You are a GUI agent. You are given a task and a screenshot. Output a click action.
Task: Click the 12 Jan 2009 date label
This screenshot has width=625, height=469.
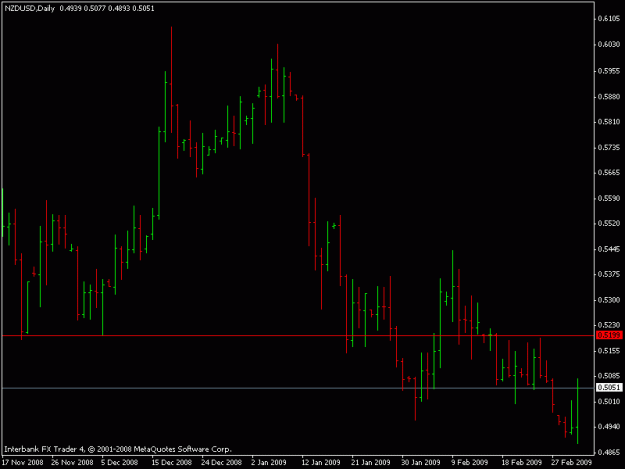tap(321, 462)
